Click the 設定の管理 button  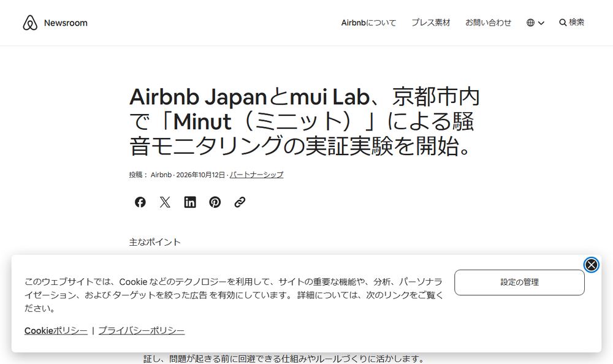click(520, 282)
